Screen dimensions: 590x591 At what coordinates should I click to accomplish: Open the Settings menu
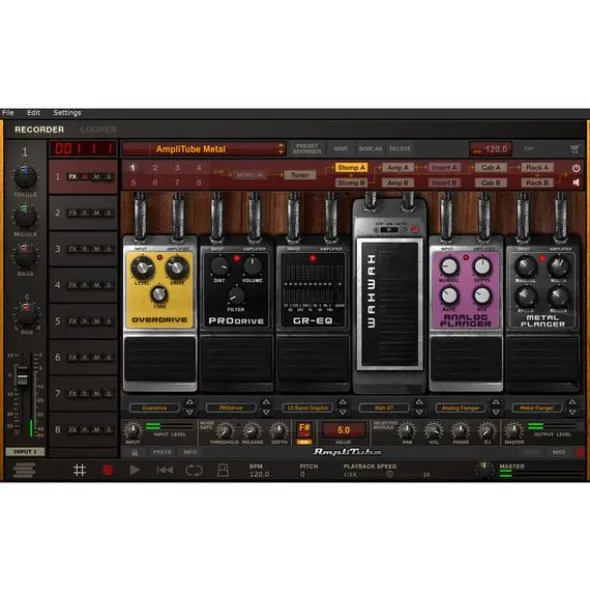click(x=67, y=113)
